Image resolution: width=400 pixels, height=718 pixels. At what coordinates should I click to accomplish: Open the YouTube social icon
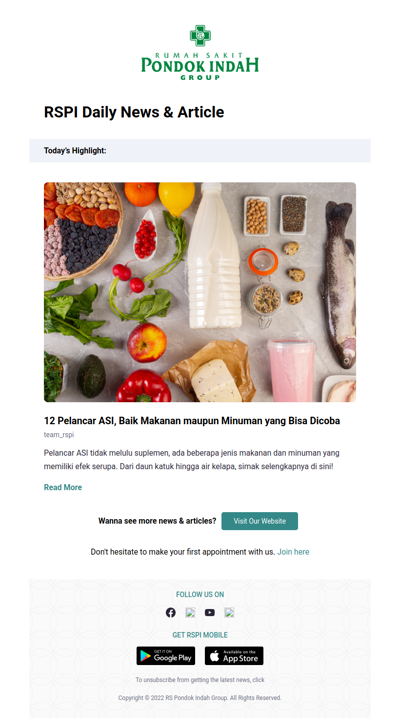coord(210,612)
